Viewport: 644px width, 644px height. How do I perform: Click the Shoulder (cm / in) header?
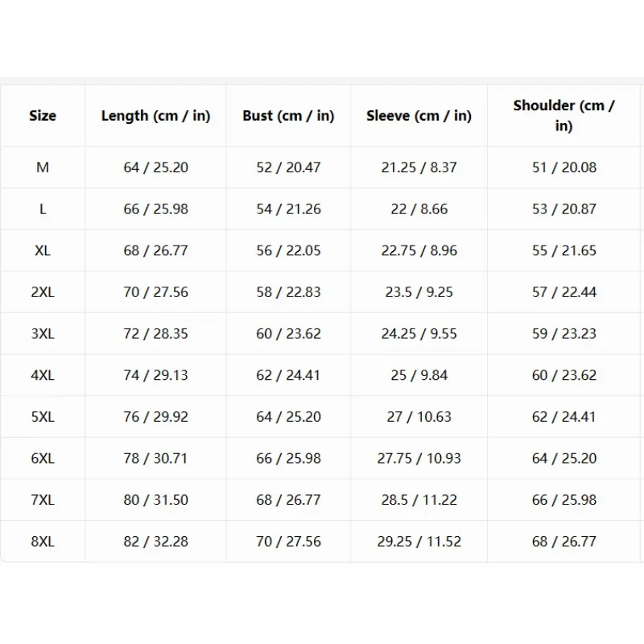pyautogui.click(x=564, y=115)
